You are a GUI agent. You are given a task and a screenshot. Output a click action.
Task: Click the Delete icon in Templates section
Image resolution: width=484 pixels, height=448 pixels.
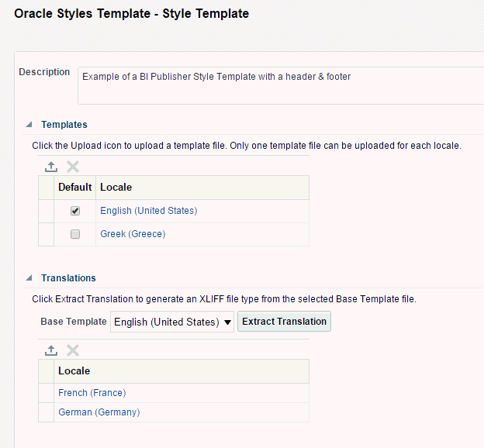tap(73, 167)
